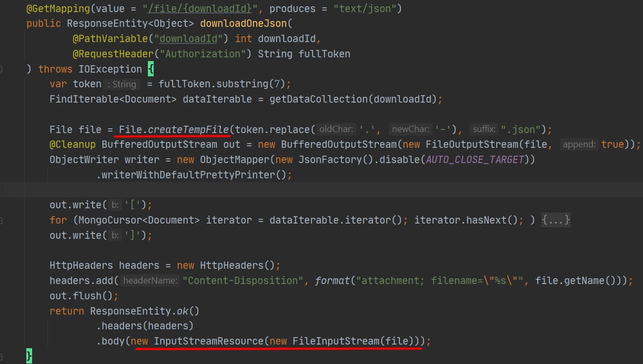This screenshot has height=364, width=643.
Task: Click the MongoCursor<Document> type
Action: [139, 220]
